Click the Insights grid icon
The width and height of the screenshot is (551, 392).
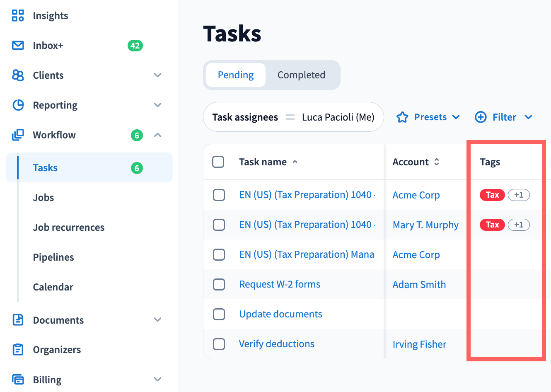(18, 16)
